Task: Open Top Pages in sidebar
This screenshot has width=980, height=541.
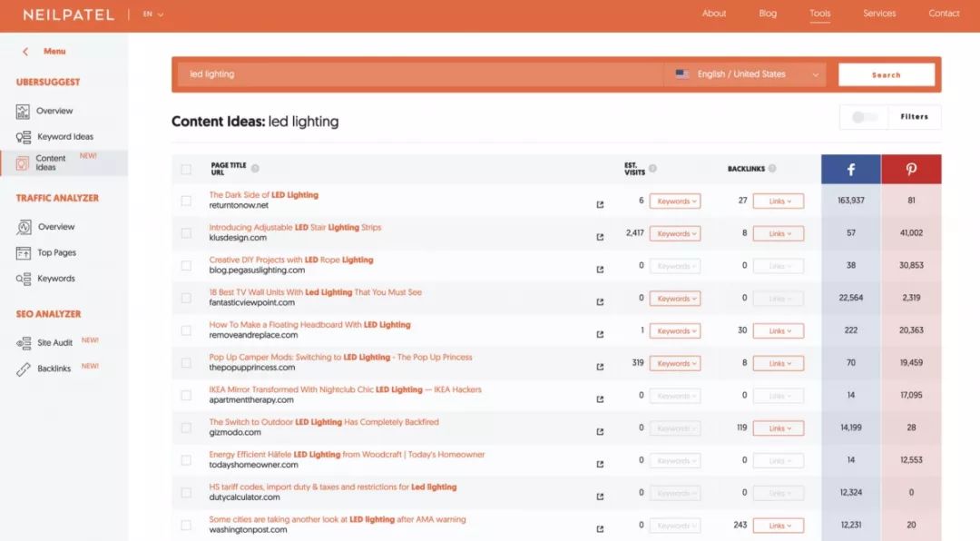Action: coord(57,252)
